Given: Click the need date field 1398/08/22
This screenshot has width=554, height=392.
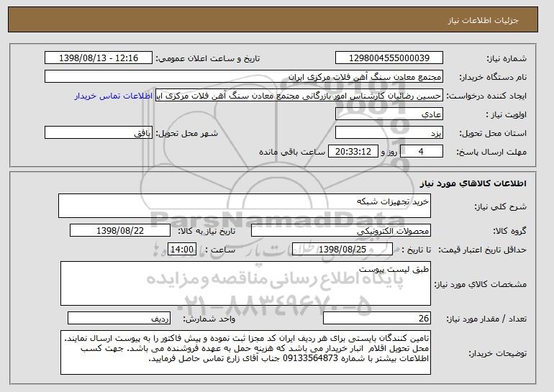Looking at the screenshot, I should pyautogui.click(x=120, y=231).
